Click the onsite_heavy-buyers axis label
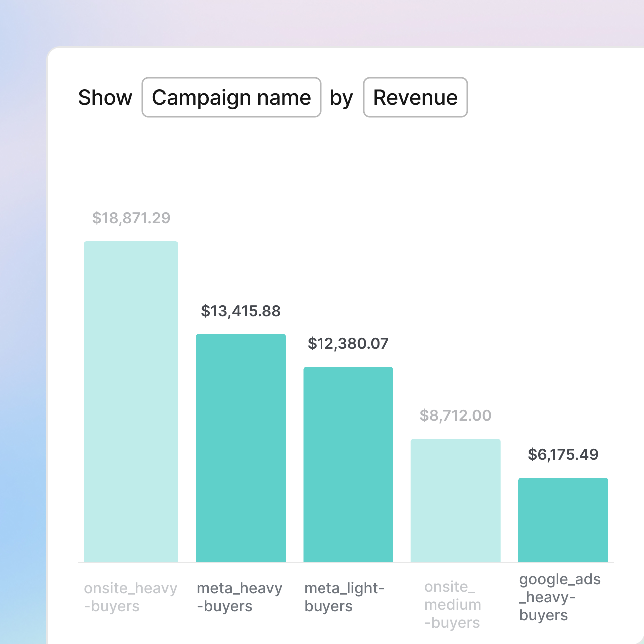This screenshot has width=644, height=644. (x=131, y=597)
